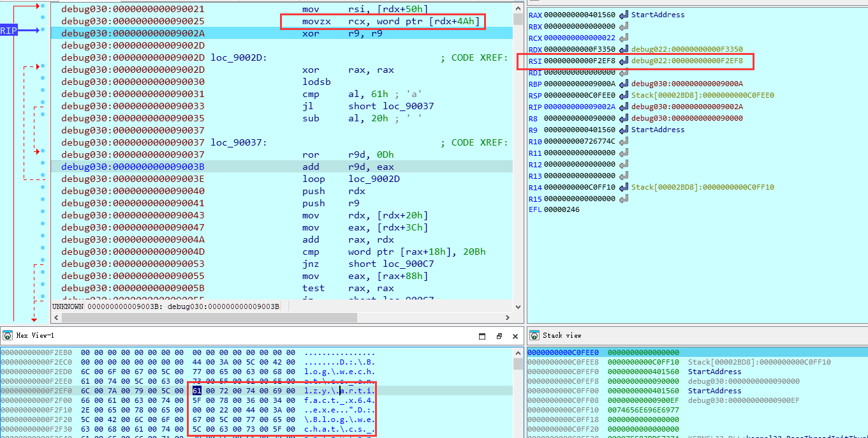
Task: Follow the RBP register jump arrow
Action: pyautogui.click(x=624, y=84)
